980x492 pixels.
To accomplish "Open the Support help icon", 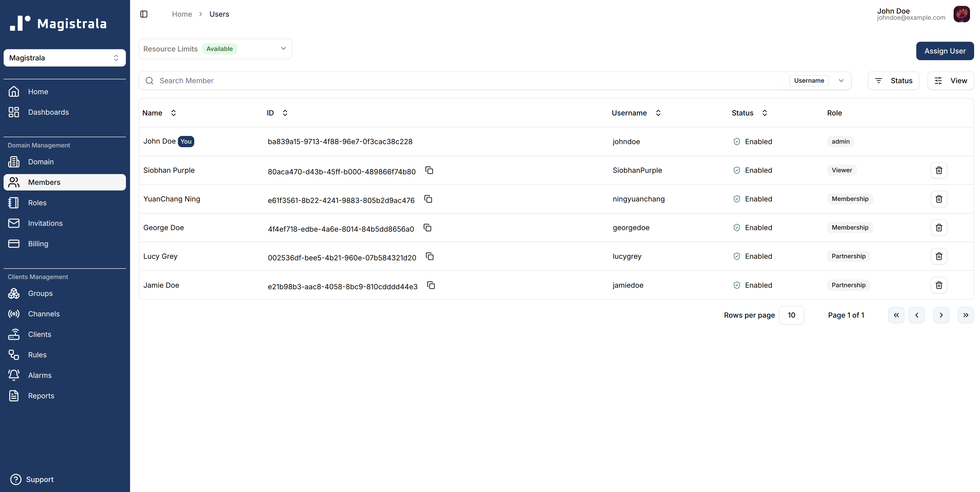I will click(x=16, y=479).
